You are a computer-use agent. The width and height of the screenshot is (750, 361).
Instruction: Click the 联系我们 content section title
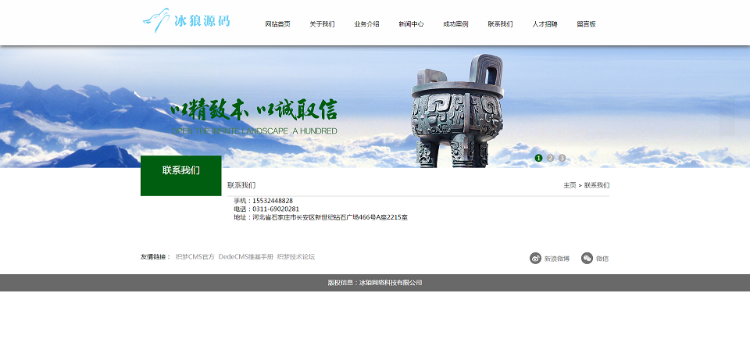click(x=242, y=186)
